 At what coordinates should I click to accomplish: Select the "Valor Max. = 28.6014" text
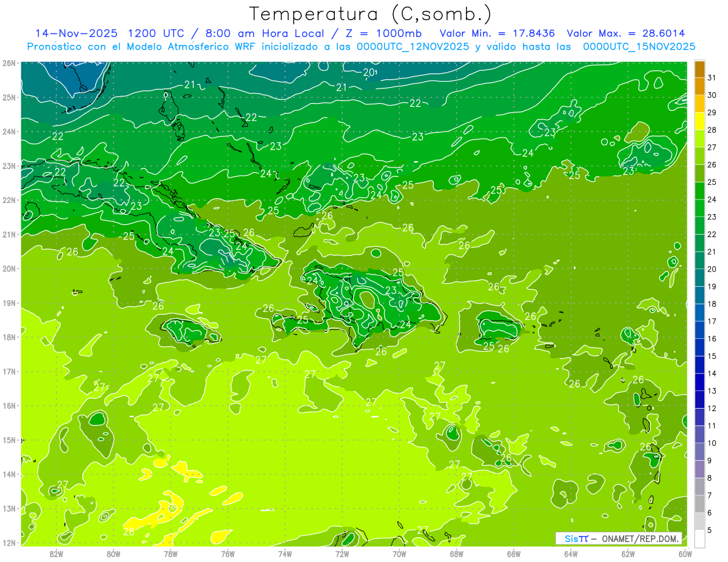[626, 33]
